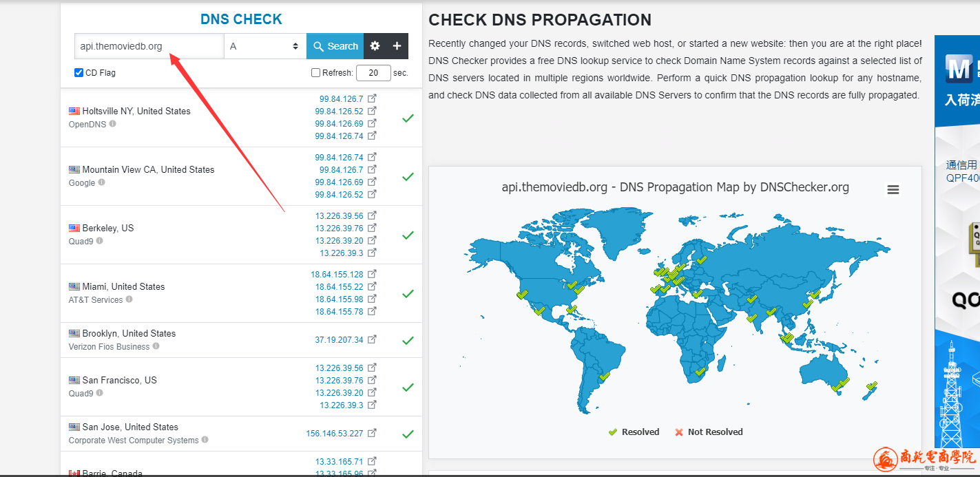Click green checkmark in Miami row

coord(408,293)
